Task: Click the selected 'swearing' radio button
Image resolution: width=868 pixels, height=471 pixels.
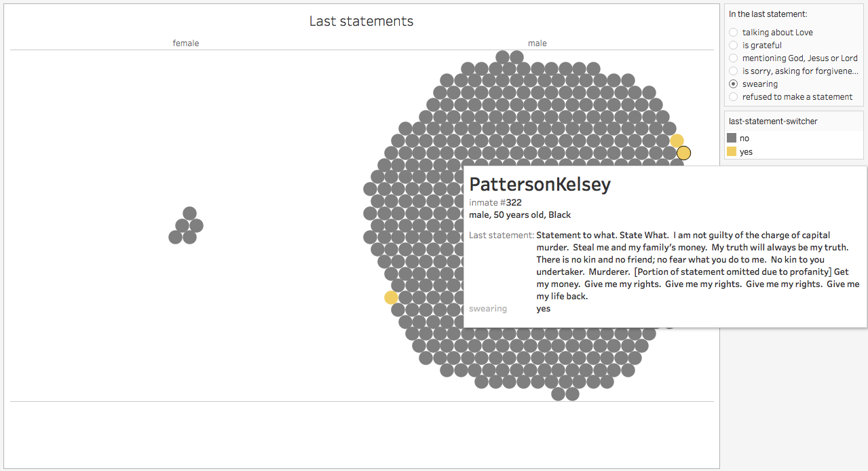Action: coord(733,84)
